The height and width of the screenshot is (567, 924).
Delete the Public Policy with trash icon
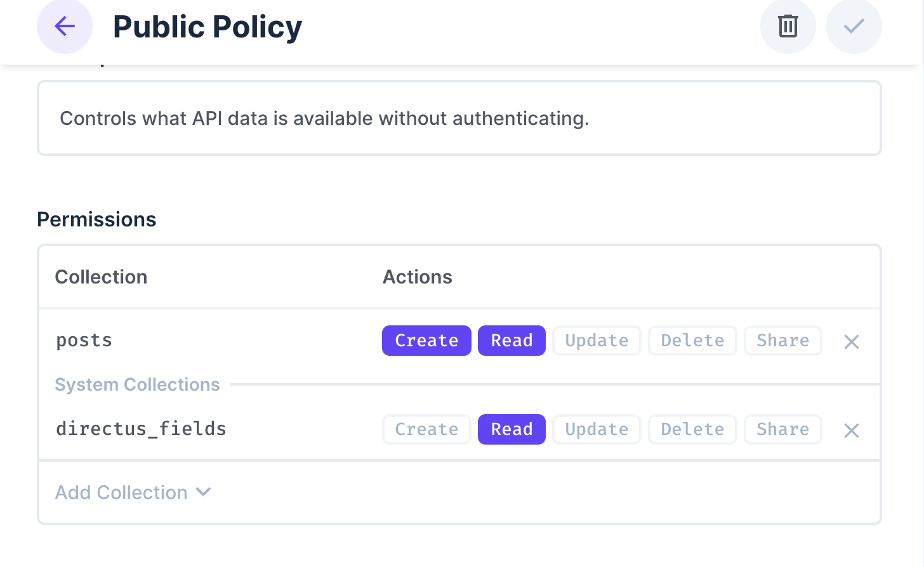click(788, 27)
